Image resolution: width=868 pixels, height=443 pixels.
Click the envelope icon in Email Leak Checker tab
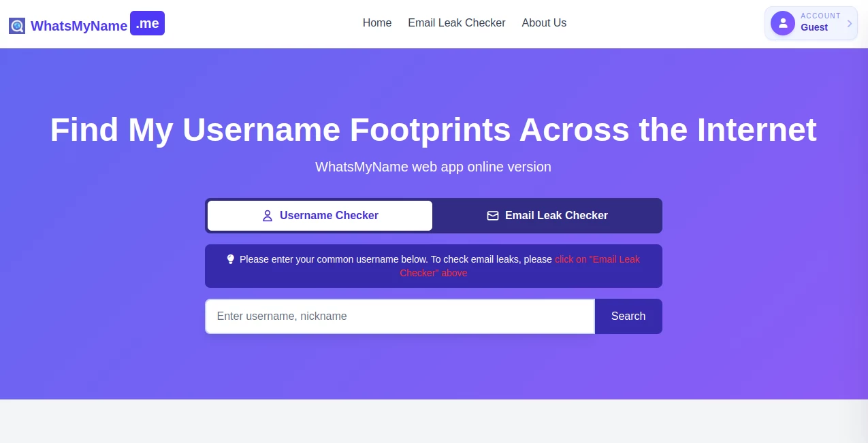point(493,216)
